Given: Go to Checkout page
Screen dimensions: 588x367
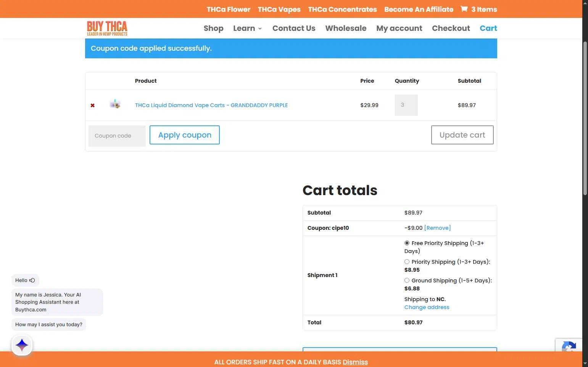Looking at the screenshot, I should click(451, 28).
